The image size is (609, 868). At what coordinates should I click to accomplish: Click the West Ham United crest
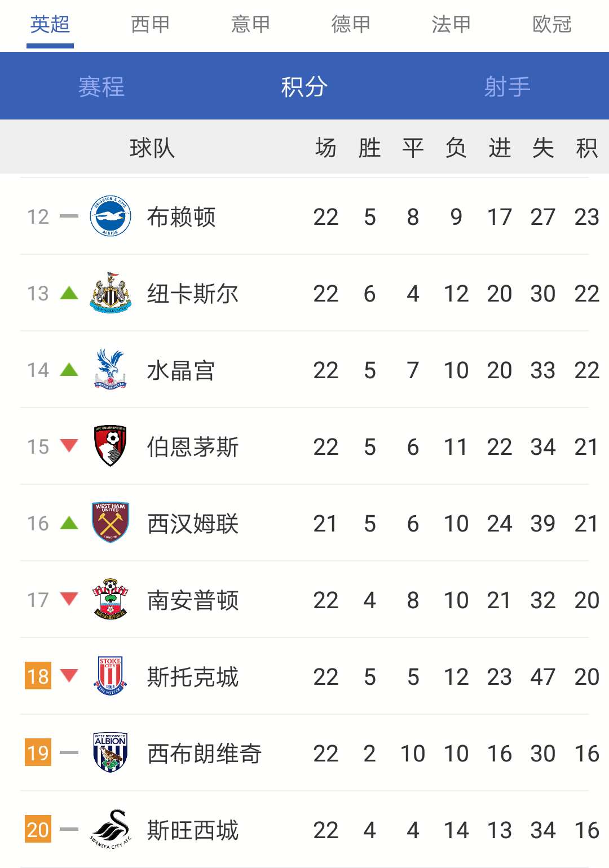tap(109, 523)
